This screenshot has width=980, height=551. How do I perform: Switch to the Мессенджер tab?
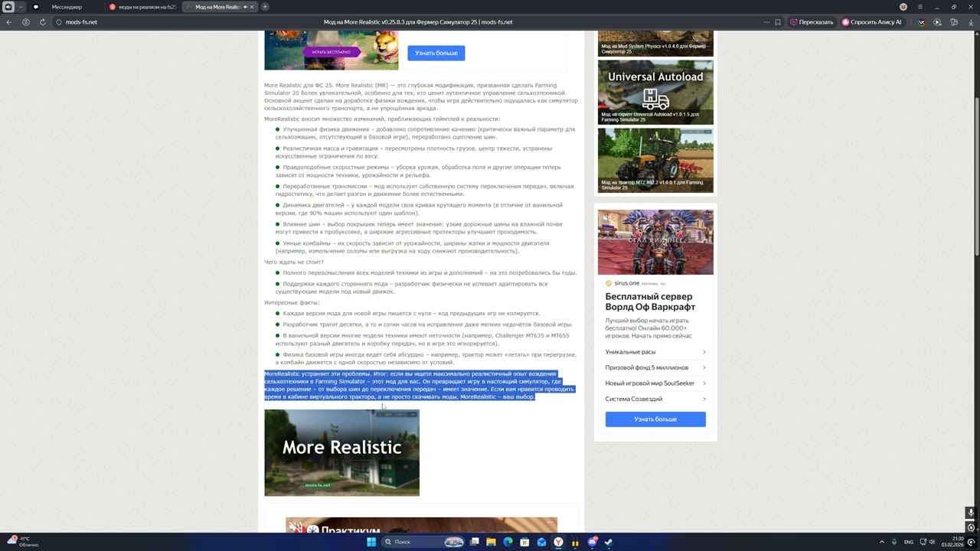click(65, 7)
